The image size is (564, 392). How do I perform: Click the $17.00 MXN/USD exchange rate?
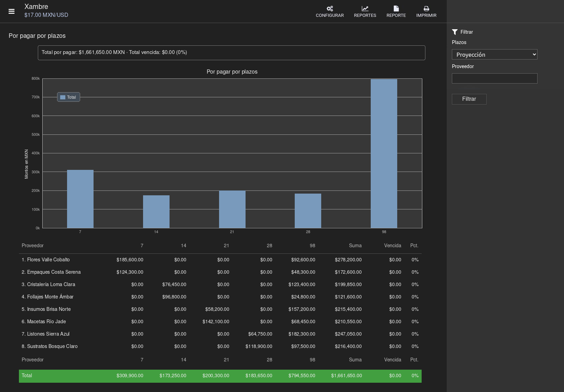(x=46, y=15)
